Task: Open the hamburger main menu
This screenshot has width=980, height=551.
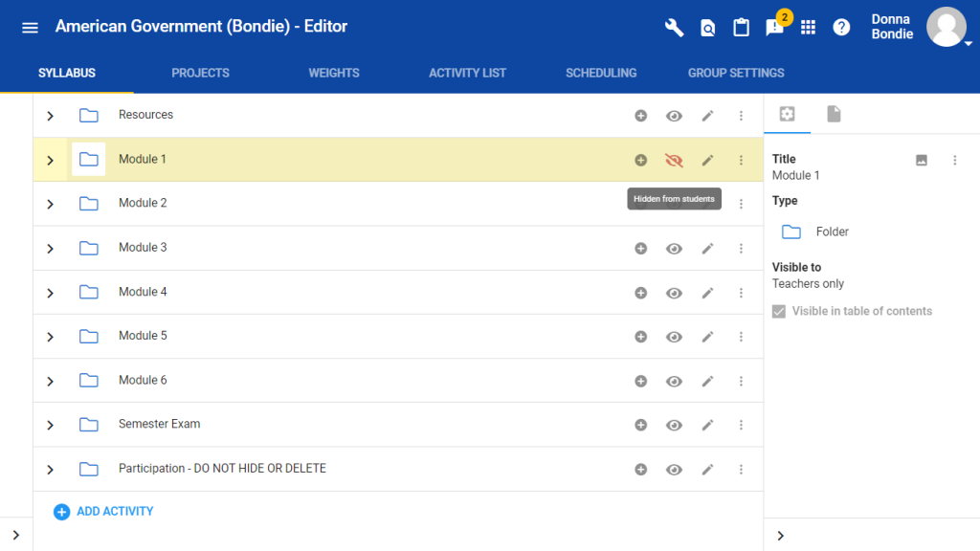Action: [x=30, y=27]
